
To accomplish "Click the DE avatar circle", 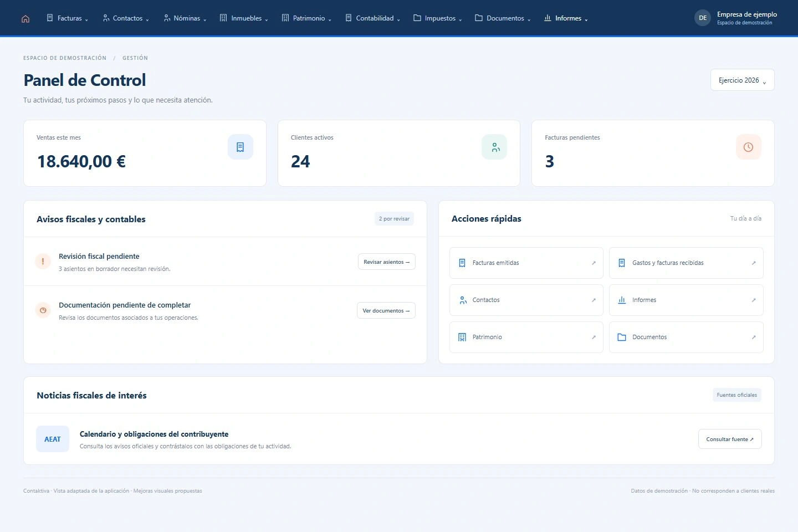I will point(703,18).
